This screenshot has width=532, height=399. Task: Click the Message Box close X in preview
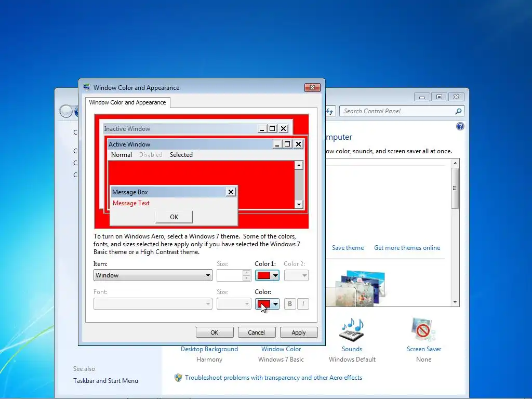tap(231, 192)
